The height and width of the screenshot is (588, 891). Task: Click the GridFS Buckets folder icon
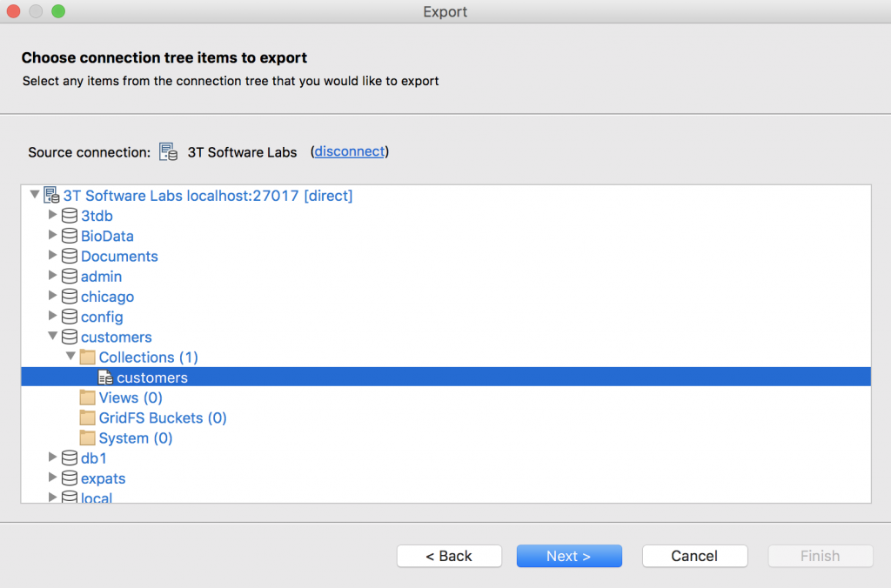pos(88,418)
